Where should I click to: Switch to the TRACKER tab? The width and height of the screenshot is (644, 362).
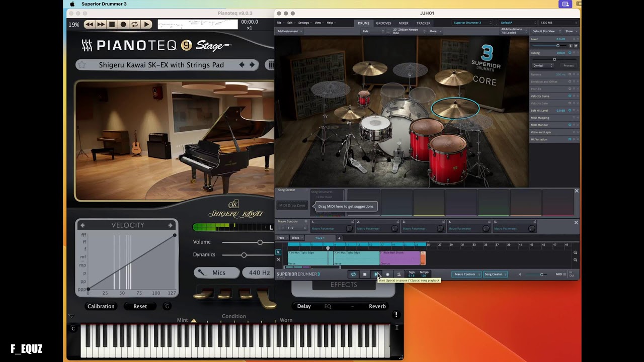(423, 23)
